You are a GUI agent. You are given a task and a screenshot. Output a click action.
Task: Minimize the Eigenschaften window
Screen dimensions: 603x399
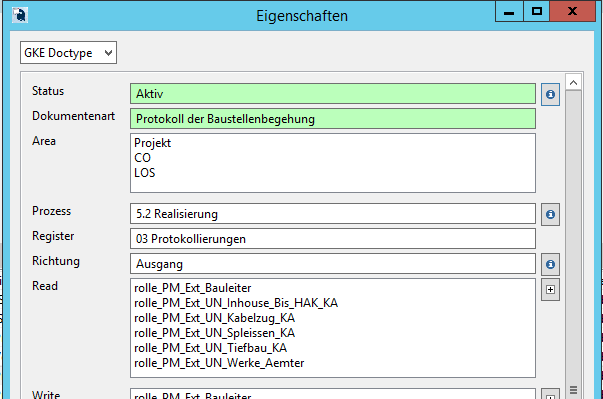coord(509,12)
